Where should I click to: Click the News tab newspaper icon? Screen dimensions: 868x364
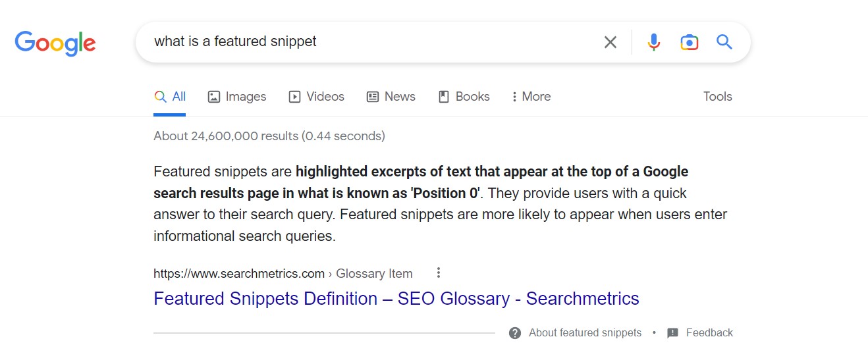pyautogui.click(x=373, y=97)
